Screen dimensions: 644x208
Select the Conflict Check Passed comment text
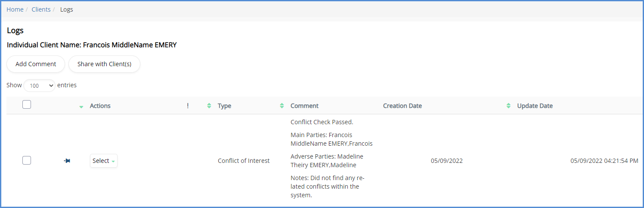[322, 122]
